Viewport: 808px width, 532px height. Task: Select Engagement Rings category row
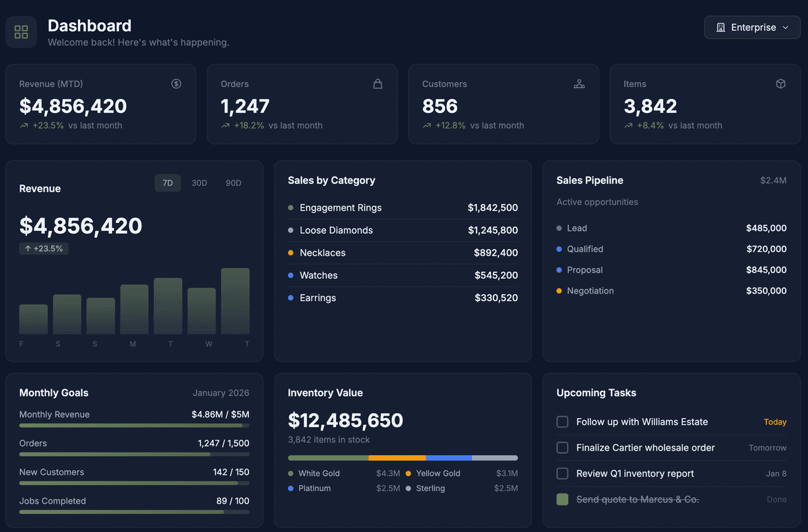(403, 208)
